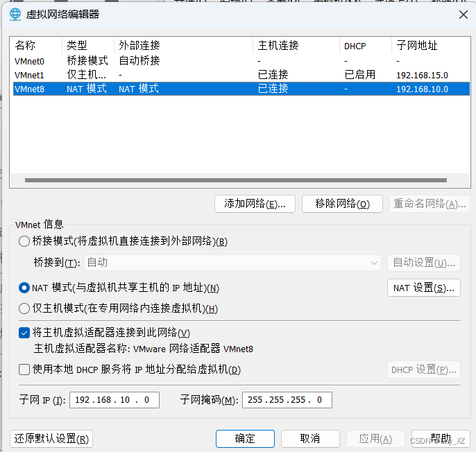Open NAT 设置 dialog
This screenshot has width=476, height=452.
point(424,288)
